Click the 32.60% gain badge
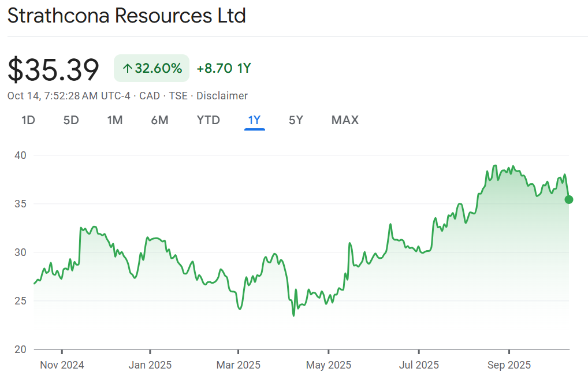 [x=152, y=69]
